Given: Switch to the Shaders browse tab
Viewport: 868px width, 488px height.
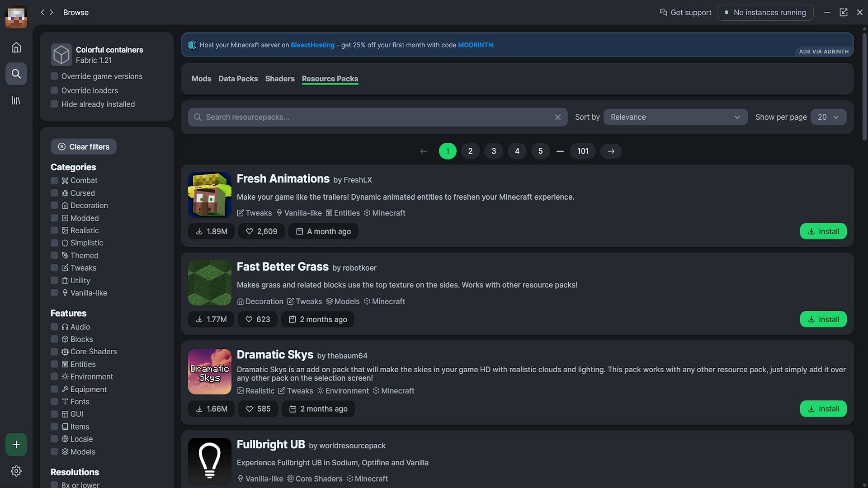Looking at the screenshot, I should (x=279, y=78).
